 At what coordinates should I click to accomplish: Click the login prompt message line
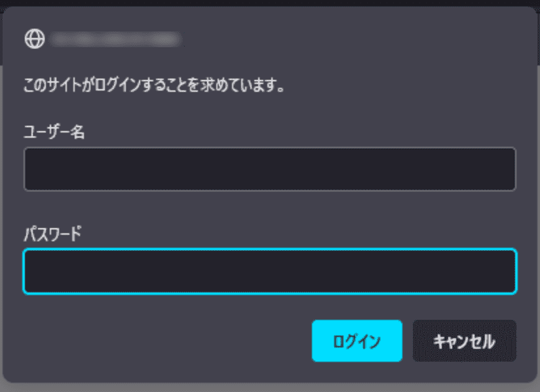coord(154,86)
